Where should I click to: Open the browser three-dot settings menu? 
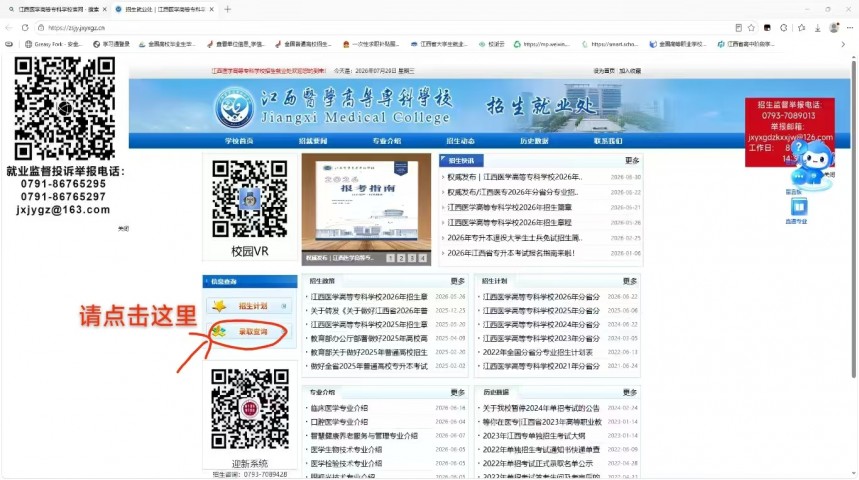850,27
